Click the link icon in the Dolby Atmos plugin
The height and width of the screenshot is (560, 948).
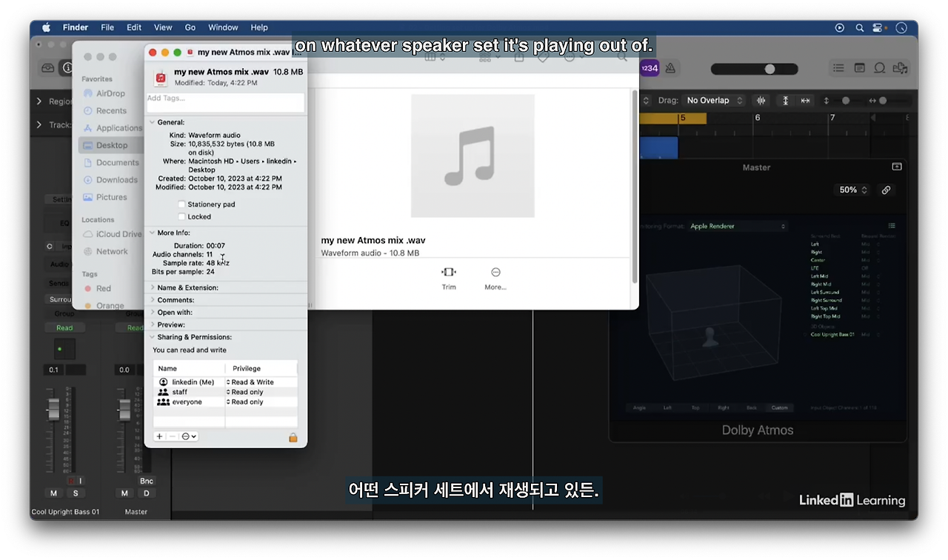click(x=886, y=190)
